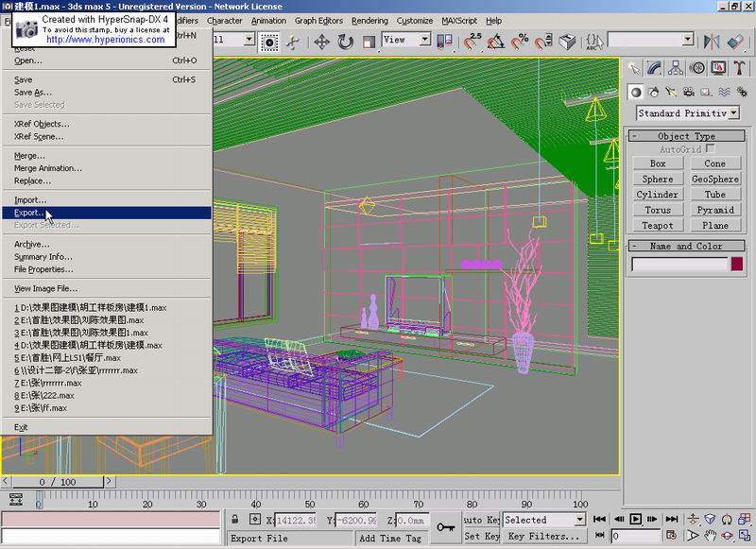Select the Shapes creation category
The width and height of the screenshot is (756, 549).
pos(654,92)
